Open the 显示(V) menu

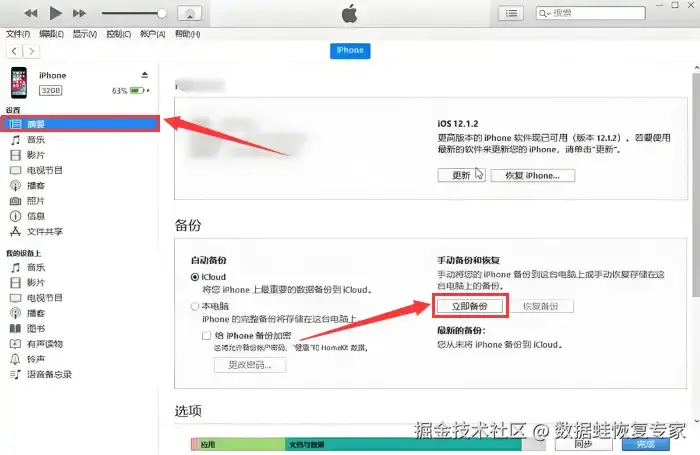click(85, 34)
